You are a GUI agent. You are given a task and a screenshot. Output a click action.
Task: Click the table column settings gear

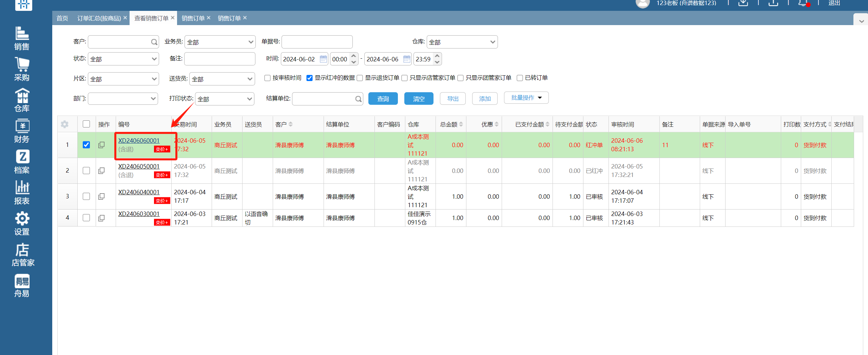tap(64, 124)
